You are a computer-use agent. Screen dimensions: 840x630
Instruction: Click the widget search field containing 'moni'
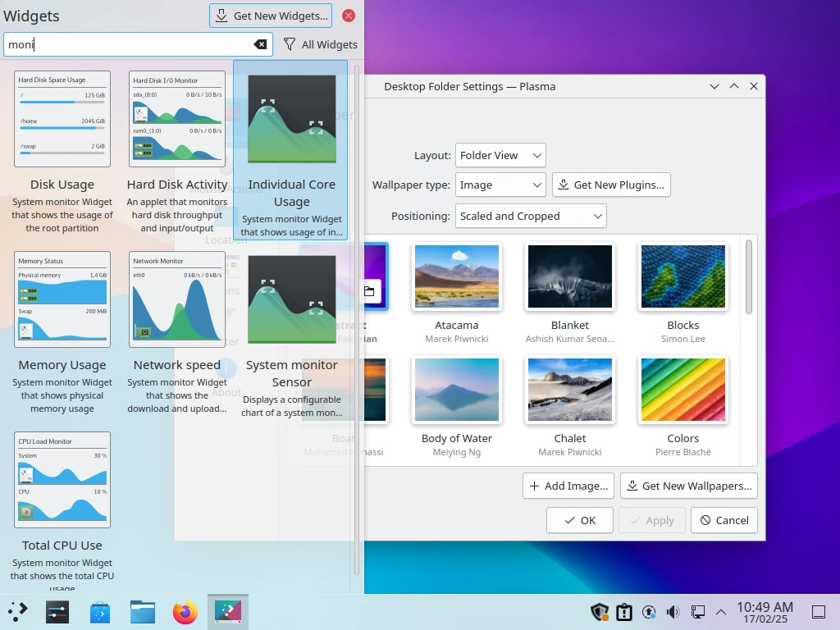pos(138,44)
